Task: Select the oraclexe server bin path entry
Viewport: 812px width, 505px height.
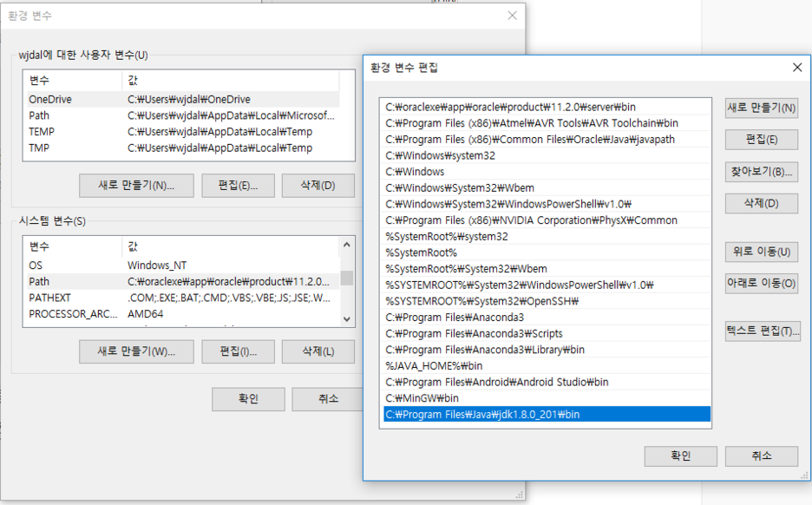Action: click(x=547, y=107)
